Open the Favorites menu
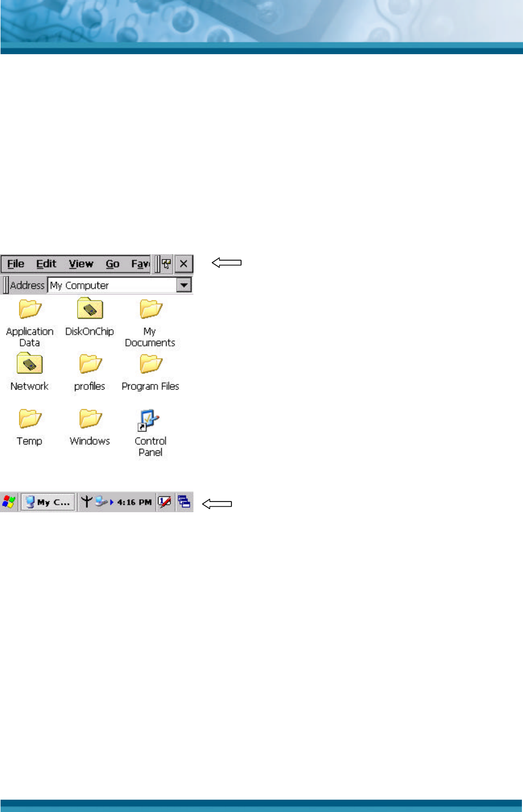The image size is (523, 812). [140, 264]
